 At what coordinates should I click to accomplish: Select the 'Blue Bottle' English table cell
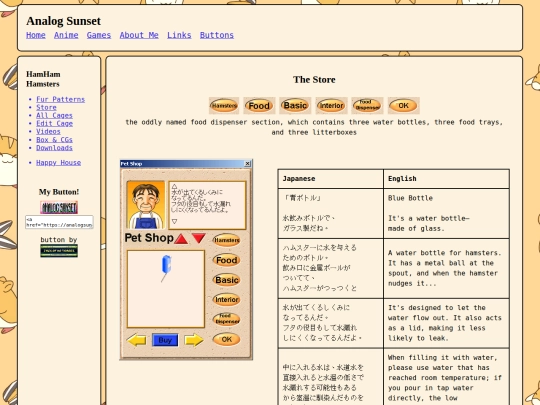pyautogui.click(x=446, y=213)
